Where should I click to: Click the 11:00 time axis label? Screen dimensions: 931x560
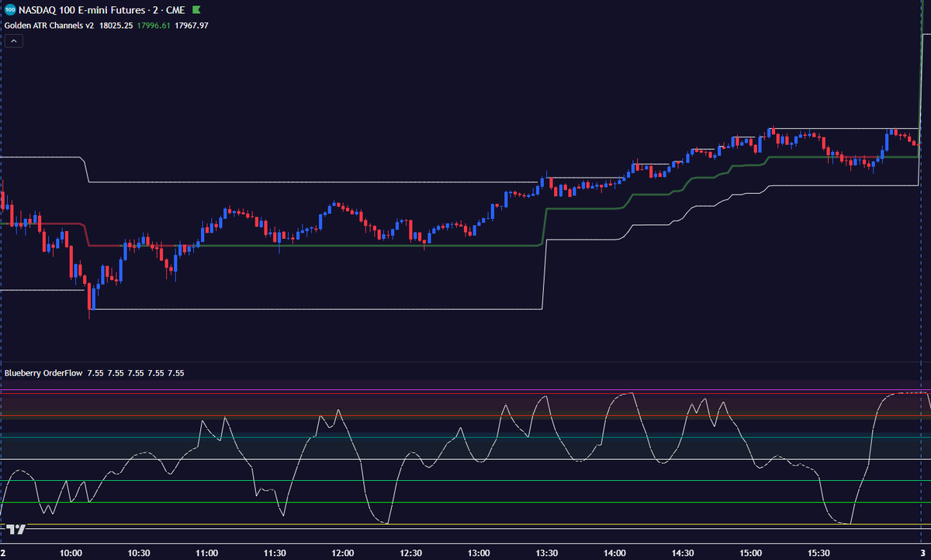click(206, 553)
